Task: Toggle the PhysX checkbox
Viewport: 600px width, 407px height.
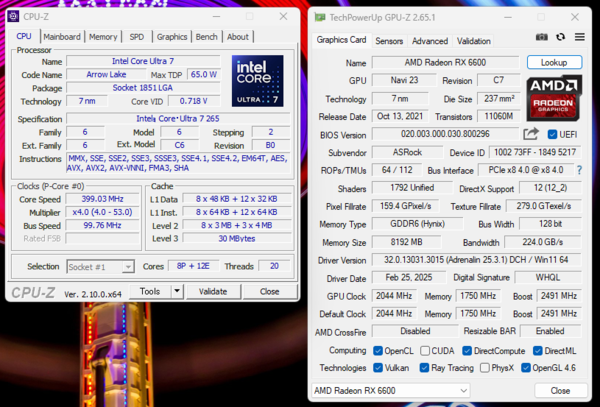Action: tap(484, 368)
